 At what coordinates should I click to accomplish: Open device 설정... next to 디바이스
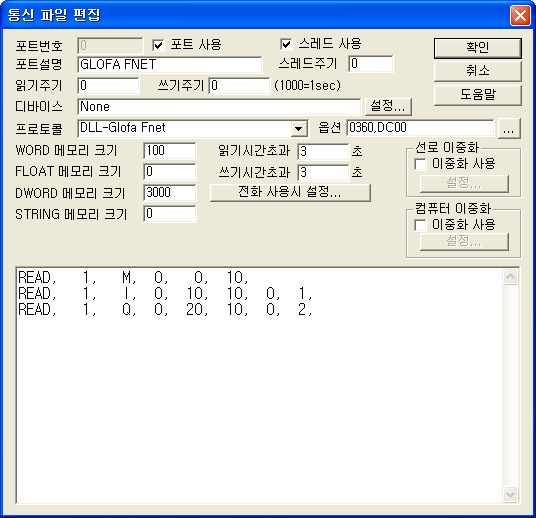point(388,106)
